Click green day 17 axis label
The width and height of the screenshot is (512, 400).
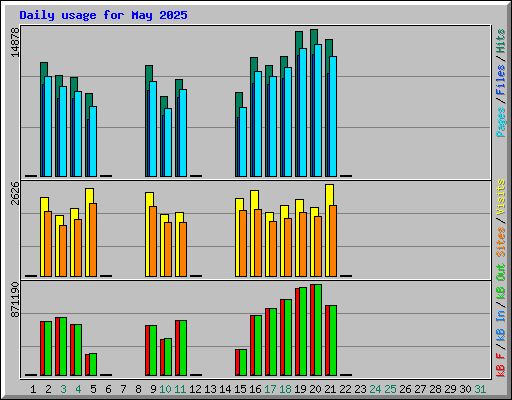[270, 389]
